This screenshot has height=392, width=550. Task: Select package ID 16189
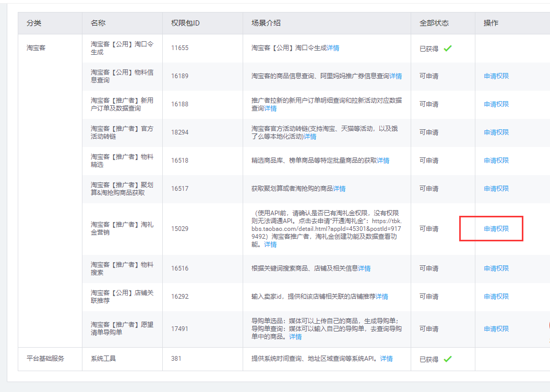[180, 76]
